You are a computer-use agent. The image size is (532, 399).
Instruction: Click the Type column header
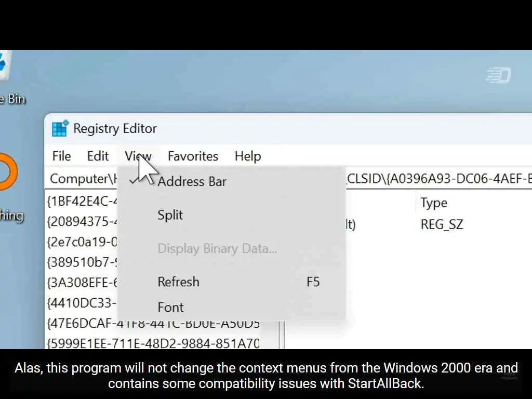pyautogui.click(x=434, y=203)
